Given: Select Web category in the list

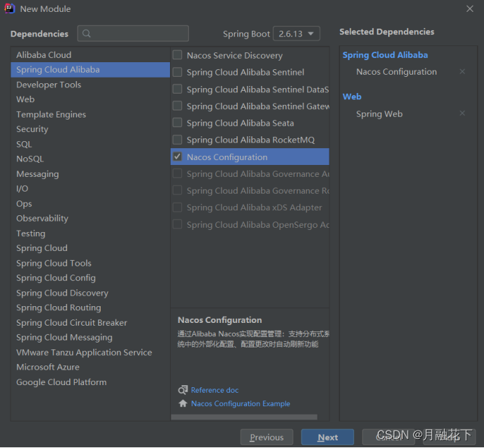Looking at the screenshot, I should tap(90, 99).
